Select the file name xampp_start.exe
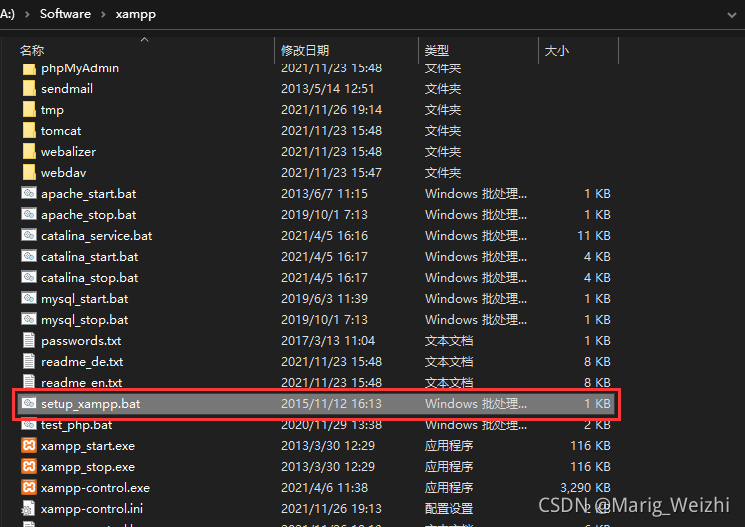The image size is (745, 527). (88, 446)
